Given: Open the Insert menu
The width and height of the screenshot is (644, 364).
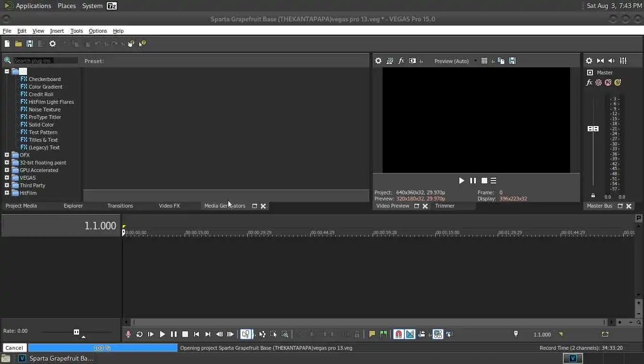Looking at the screenshot, I should (x=57, y=31).
